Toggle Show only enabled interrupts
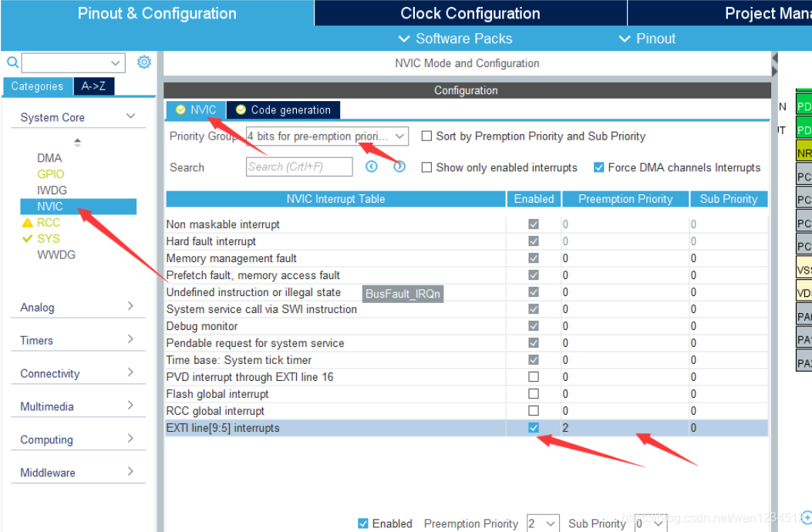 [426, 167]
